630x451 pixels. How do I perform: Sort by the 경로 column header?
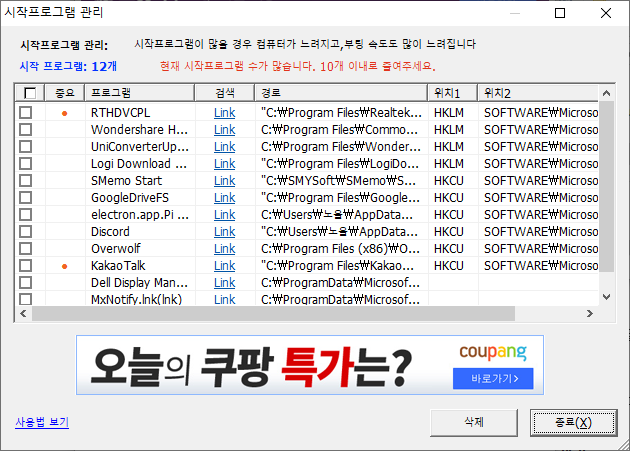point(341,93)
